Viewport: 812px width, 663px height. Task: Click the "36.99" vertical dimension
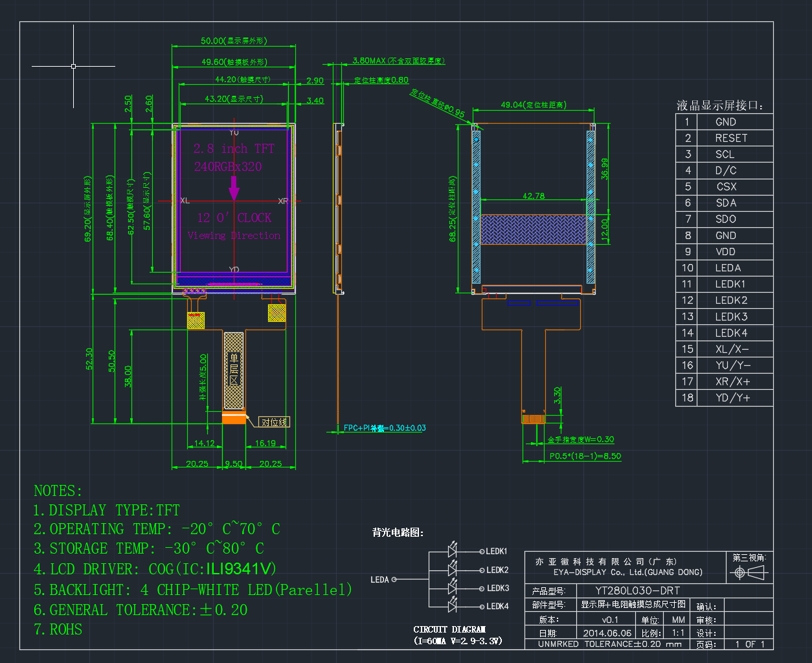tap(605, 170)
